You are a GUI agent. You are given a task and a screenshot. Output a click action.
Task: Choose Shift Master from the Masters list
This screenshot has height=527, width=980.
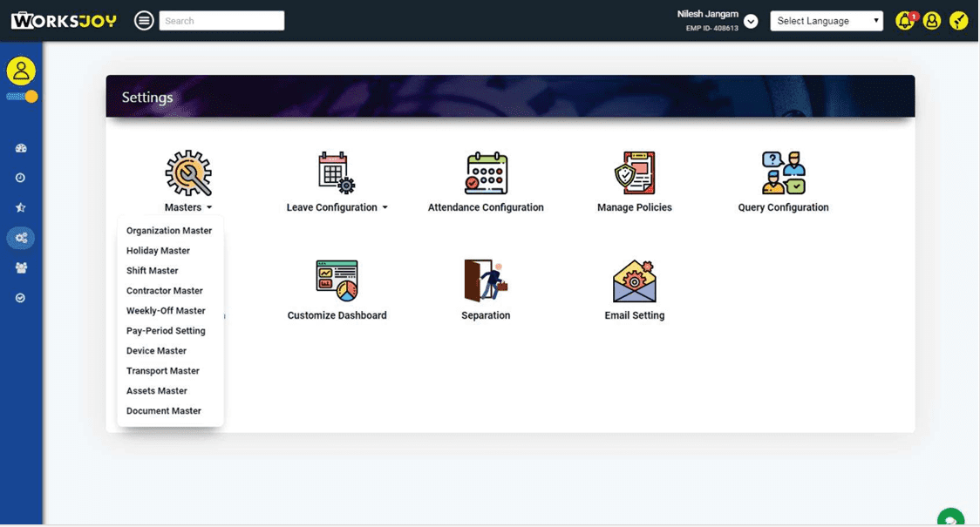tap(152, 270)
